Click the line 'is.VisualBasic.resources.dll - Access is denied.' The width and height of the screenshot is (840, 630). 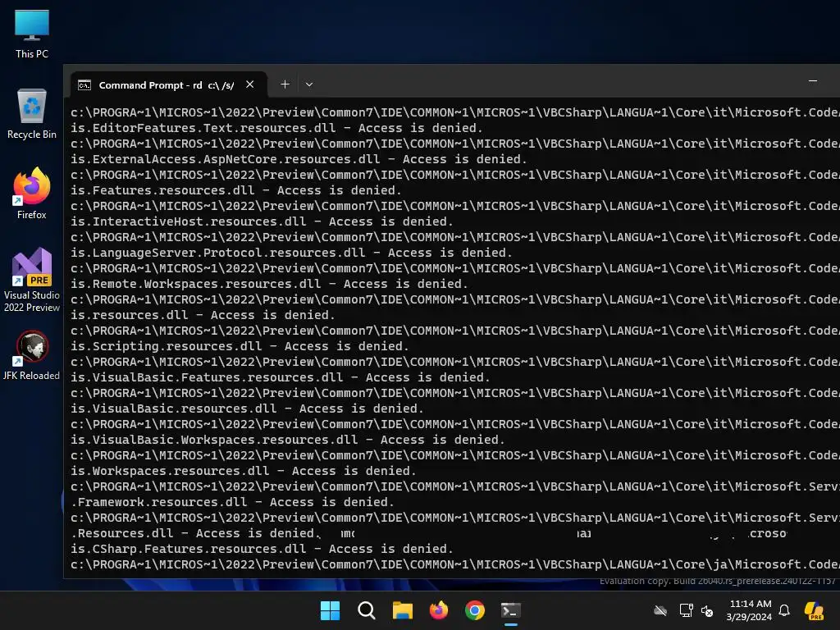tap(248, 409)
